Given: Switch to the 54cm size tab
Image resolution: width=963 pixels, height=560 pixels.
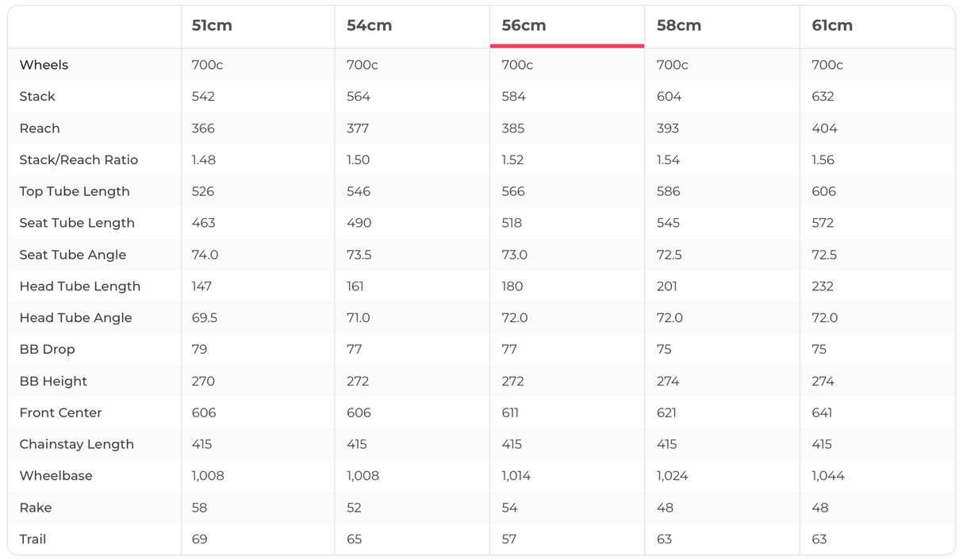Looking at the screenshot, I should [x=369, y=25].
